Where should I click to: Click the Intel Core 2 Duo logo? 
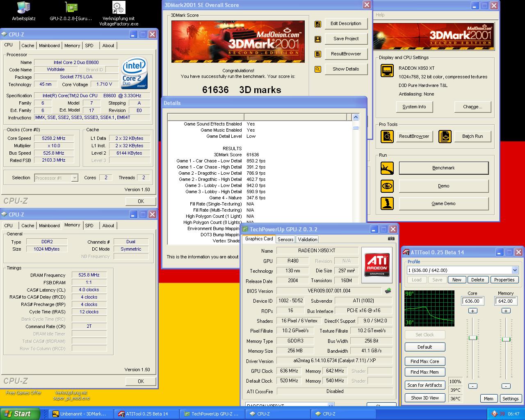pos(135,73)
